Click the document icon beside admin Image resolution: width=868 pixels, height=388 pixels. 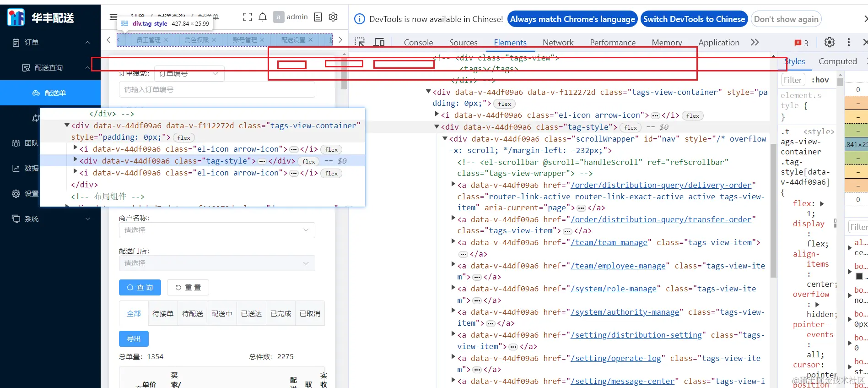tap(318, 17)
